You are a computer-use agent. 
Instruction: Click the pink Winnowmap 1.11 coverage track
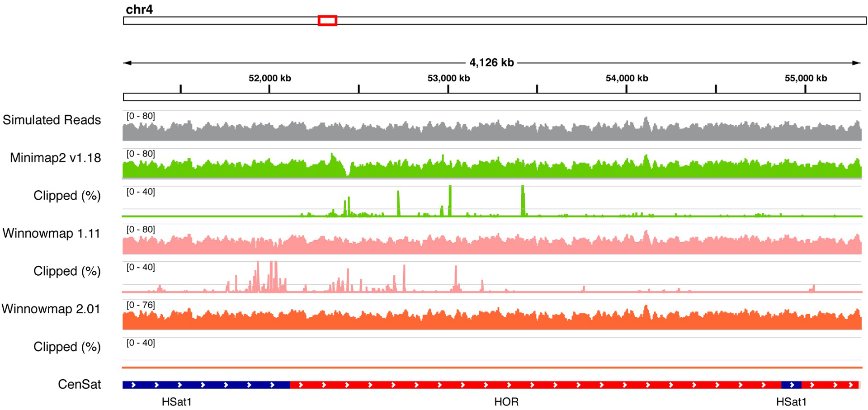[x=492, y=243]
